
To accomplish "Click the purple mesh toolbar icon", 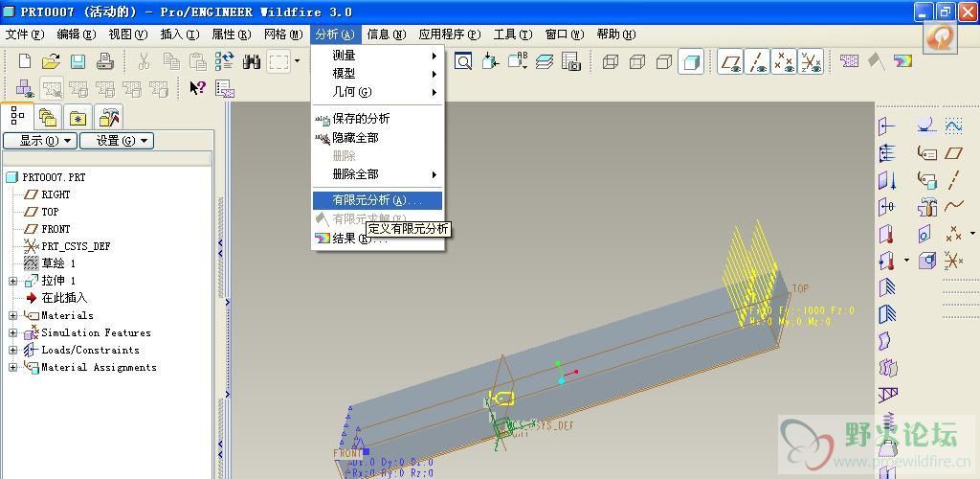I will (x=849, y=61).
